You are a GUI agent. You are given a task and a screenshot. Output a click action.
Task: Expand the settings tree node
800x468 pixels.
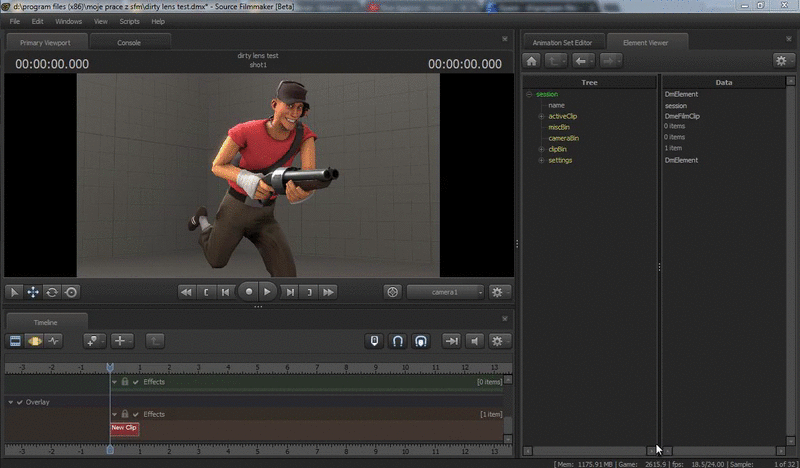click(x=541, y=160)
